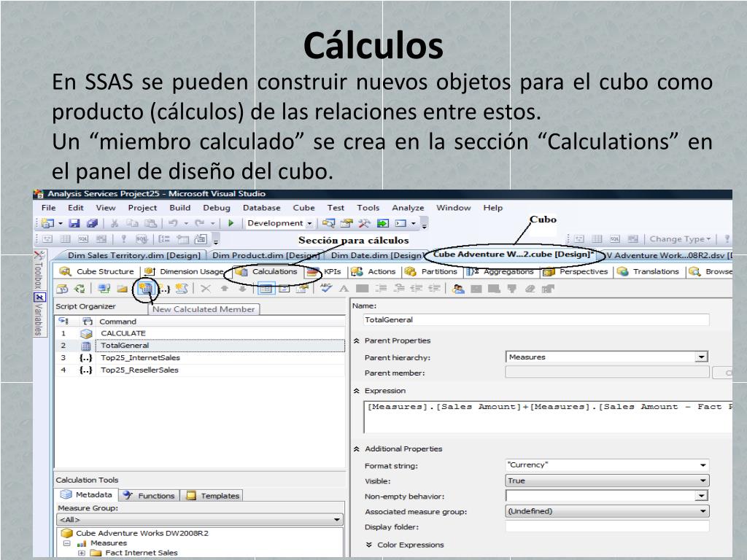This screenshot has width=747, height=560.
Task: Expand the Color Expressions section
Action: pyautogui.click(x=368, y=545)
